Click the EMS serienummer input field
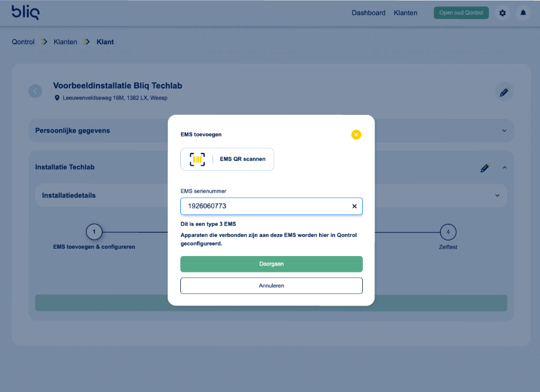540x392 pixels. (x=264, y=206)
